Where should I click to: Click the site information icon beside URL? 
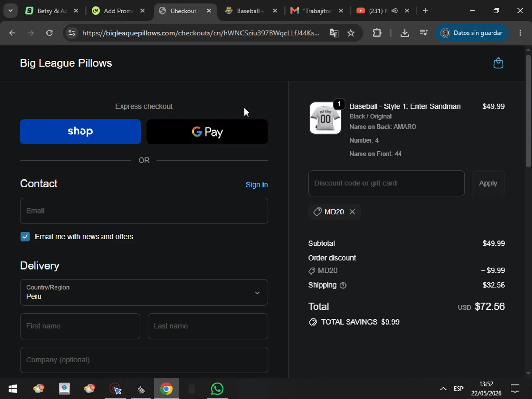pyautogui.click(x=72, y=33)
